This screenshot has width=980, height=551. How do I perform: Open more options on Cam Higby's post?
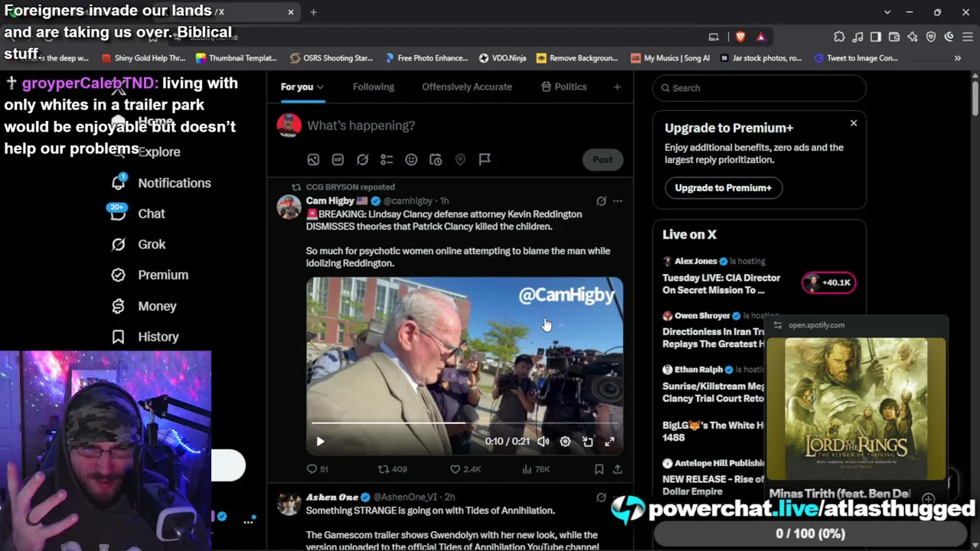617,201
